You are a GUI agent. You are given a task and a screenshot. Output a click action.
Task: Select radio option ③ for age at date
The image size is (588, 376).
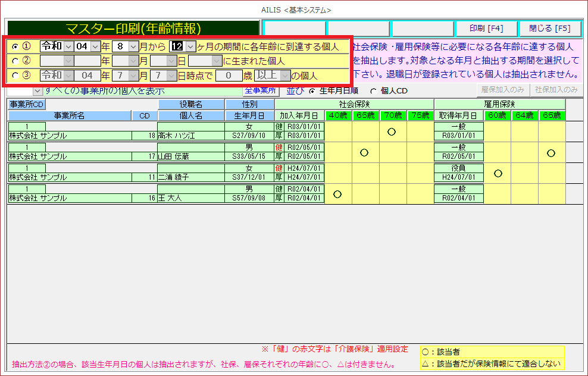tap(15, 76)
